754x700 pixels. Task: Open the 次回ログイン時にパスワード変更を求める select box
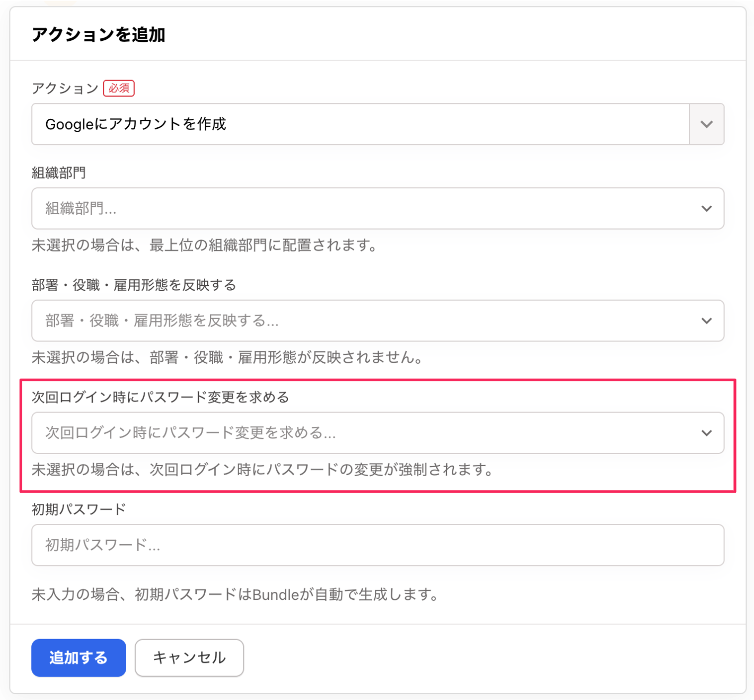361,433
